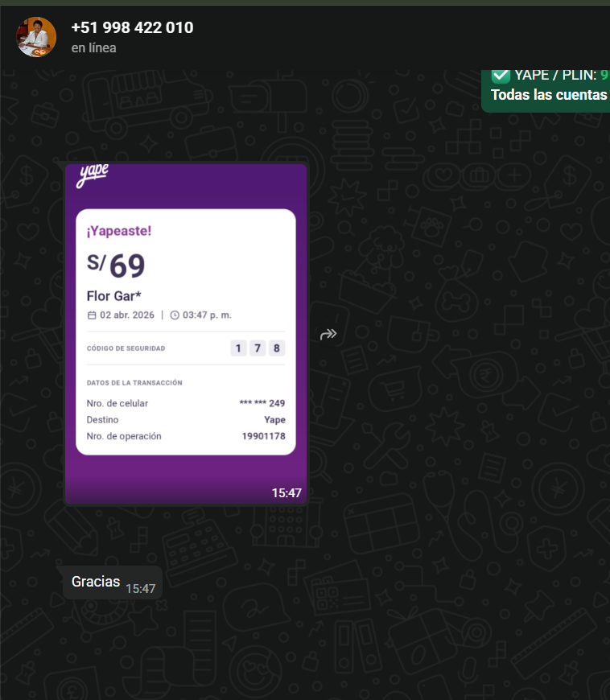The width and height of the screenshot is (610, 700).
Task: Click the green checkmark emoji in outgoing message
Action: point(501,76)
